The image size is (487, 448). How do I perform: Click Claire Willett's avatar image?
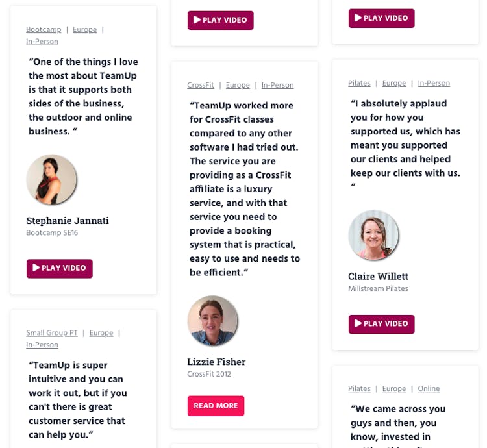tap(373, 236)
